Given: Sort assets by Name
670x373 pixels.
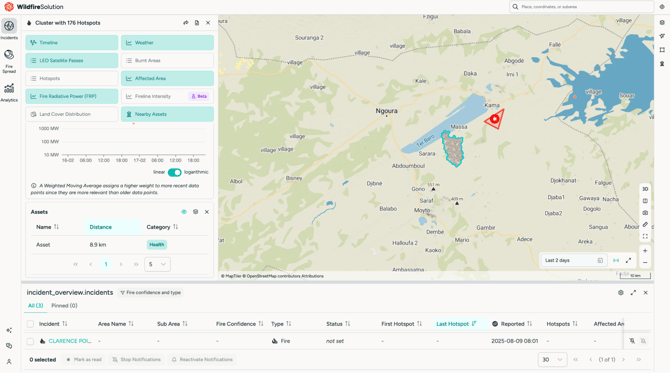Looking at the screenshot, I should (x=47, y=227).
